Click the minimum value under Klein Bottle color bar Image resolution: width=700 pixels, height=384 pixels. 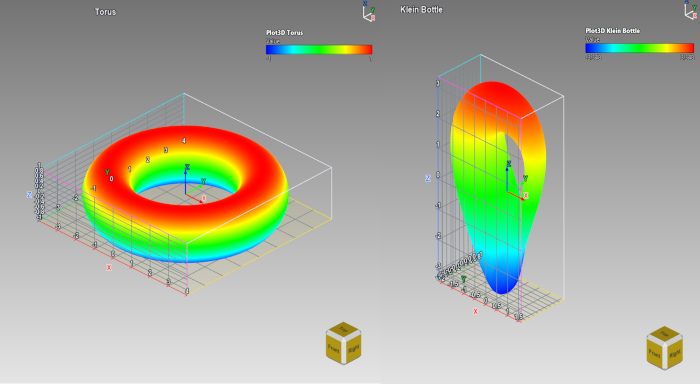coord(593,57)
